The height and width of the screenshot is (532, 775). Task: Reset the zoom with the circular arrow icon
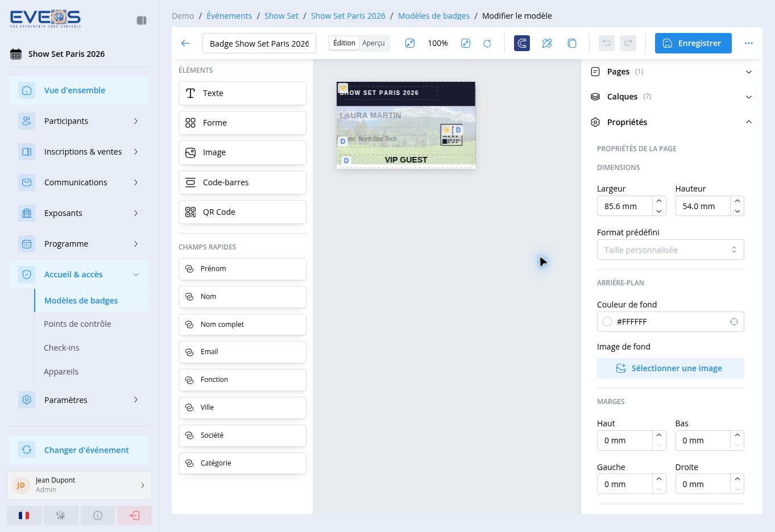click(x=487, y=43)
